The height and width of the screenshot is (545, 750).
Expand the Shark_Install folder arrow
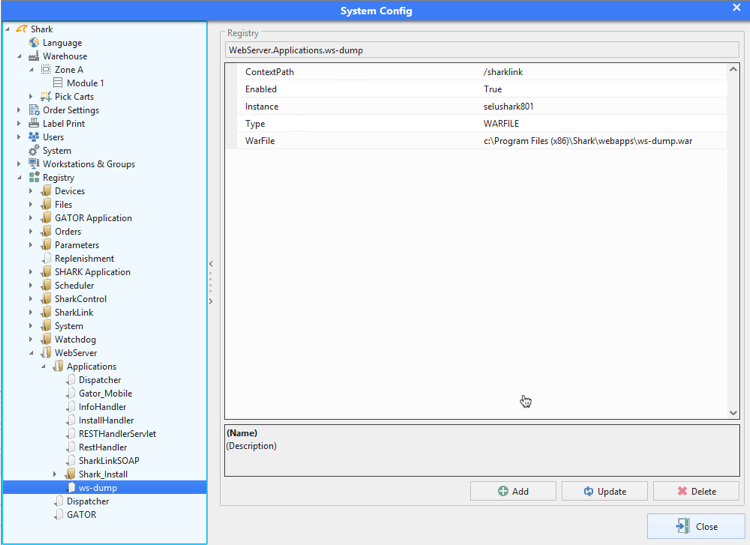point(55,474)
